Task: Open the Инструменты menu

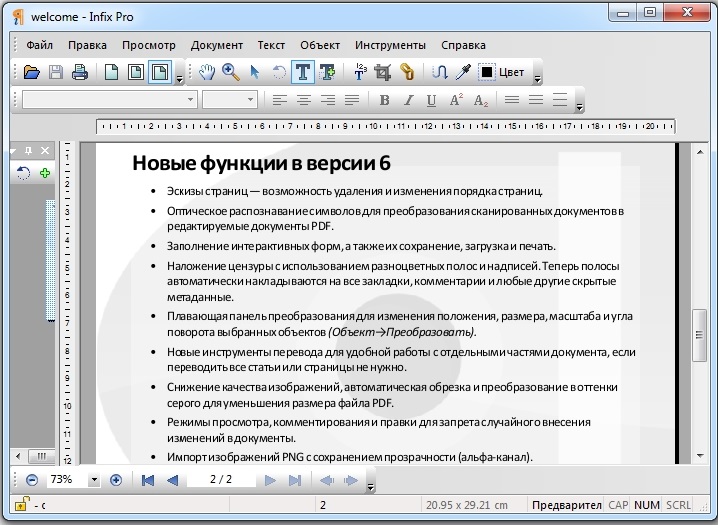Action: (390, 45)
